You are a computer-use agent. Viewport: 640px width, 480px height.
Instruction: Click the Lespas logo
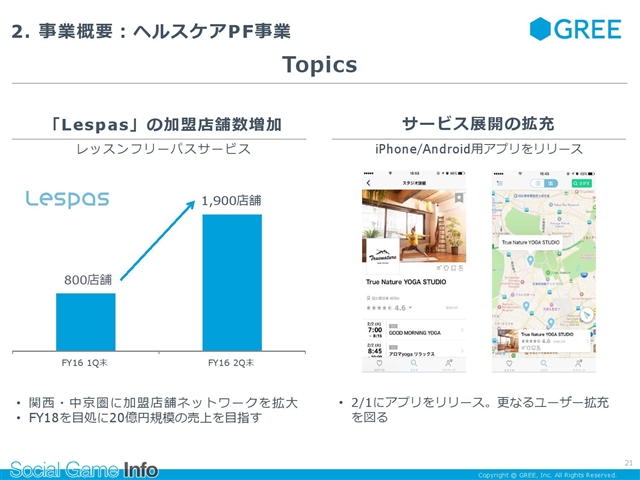(x=68, y=200)
